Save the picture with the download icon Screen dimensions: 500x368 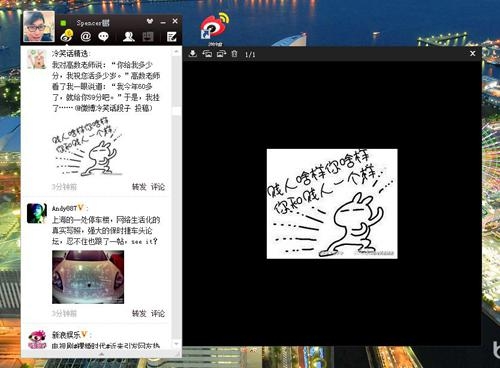193,54
